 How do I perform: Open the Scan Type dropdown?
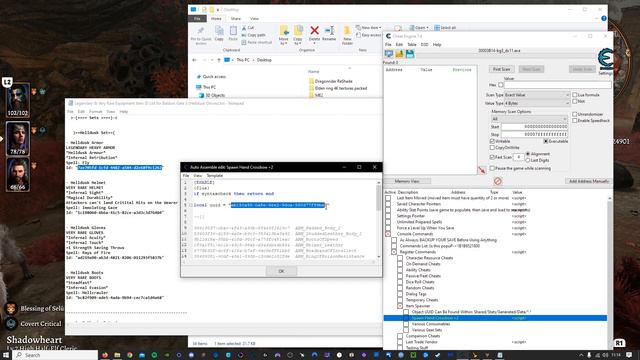tap(537, 95)
